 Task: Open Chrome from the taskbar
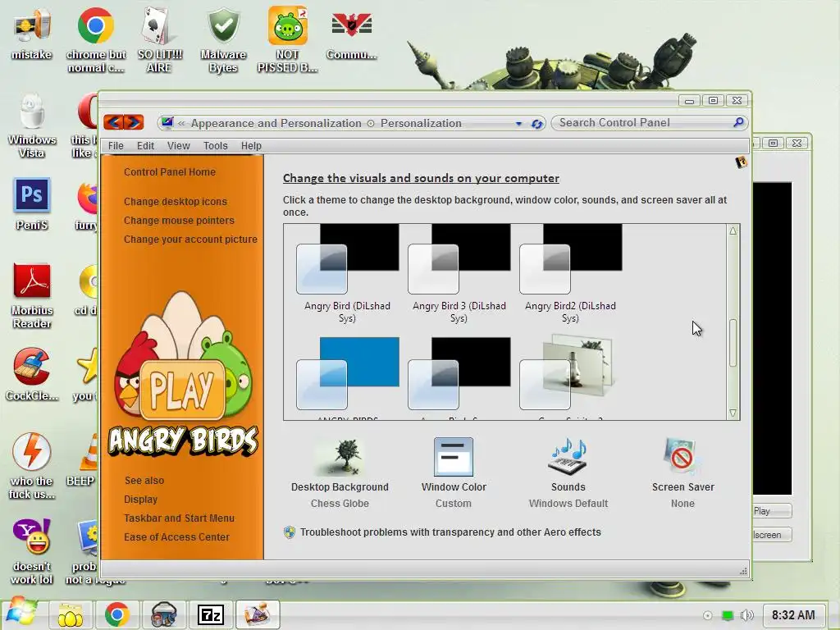116,614
